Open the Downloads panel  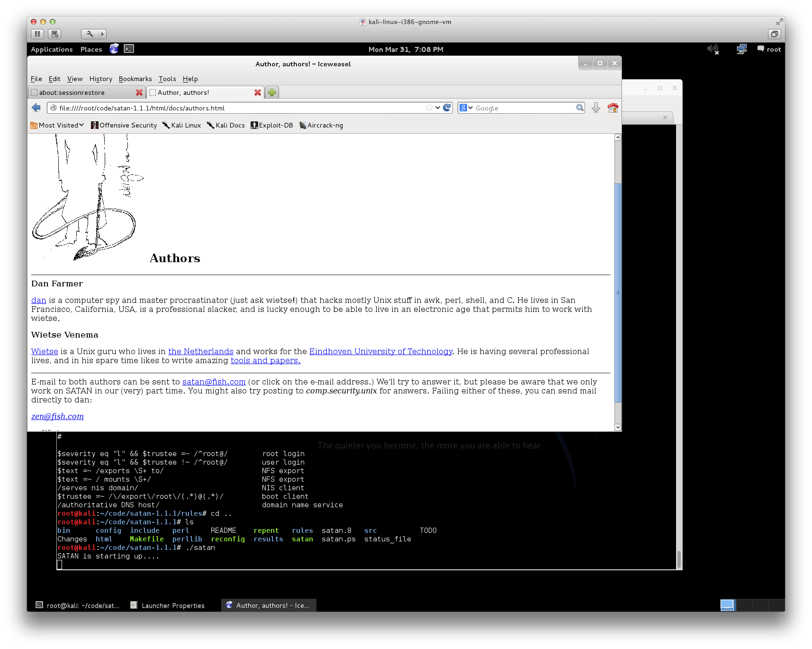coord(596,108)
